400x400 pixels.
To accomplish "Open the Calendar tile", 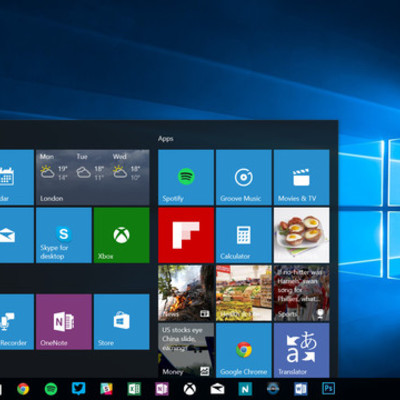I will tap(17, 177).
